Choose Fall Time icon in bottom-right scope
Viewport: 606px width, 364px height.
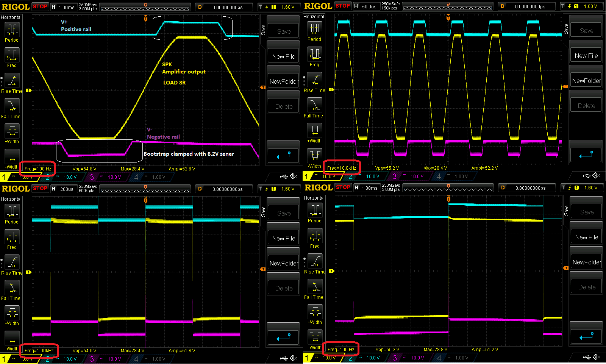pos(315,286)
